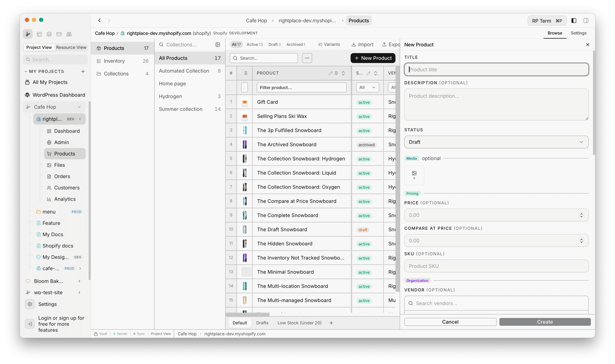Click the Export icon next to Import

click(x=384, y=44)
